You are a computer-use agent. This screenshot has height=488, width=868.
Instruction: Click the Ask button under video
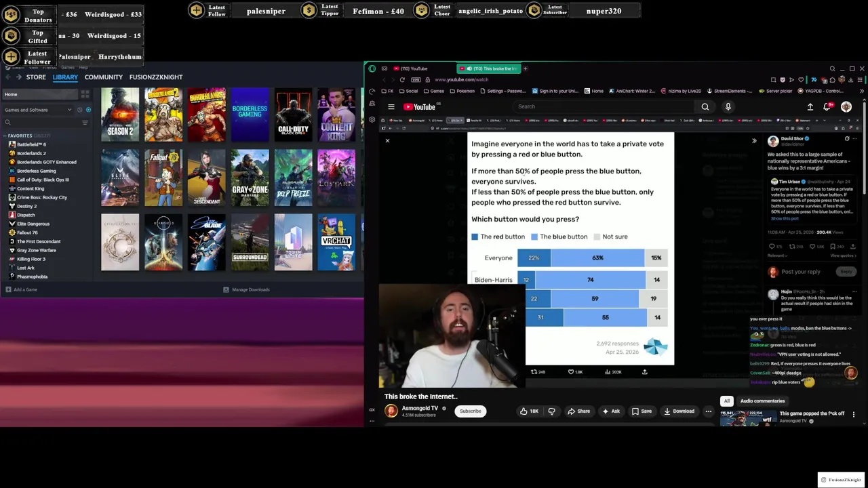tap(611, 411)
